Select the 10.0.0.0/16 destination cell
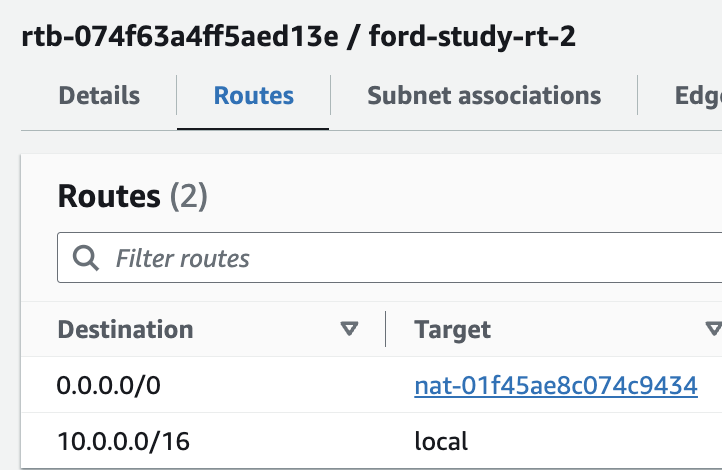This screenshot has width=722, height=470. [x=123, y=441]
